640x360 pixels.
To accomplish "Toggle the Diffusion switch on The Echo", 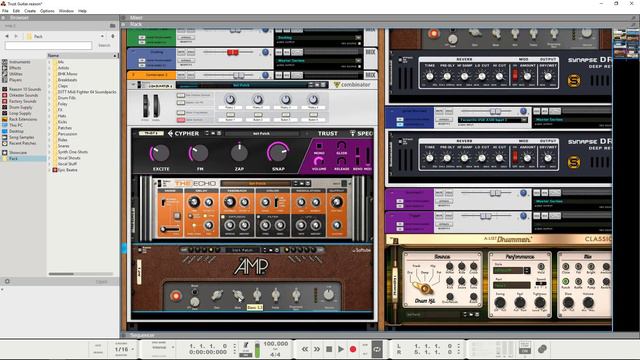I will tap(223, 217).
